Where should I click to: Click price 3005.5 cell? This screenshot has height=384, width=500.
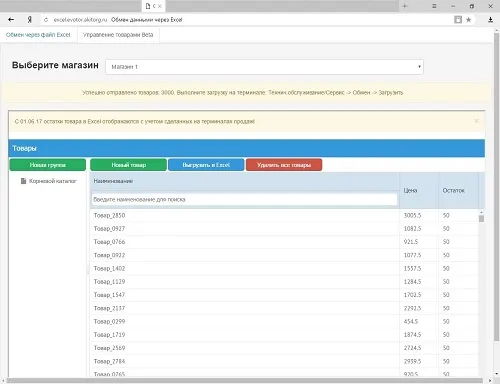[x=419, y=215]
